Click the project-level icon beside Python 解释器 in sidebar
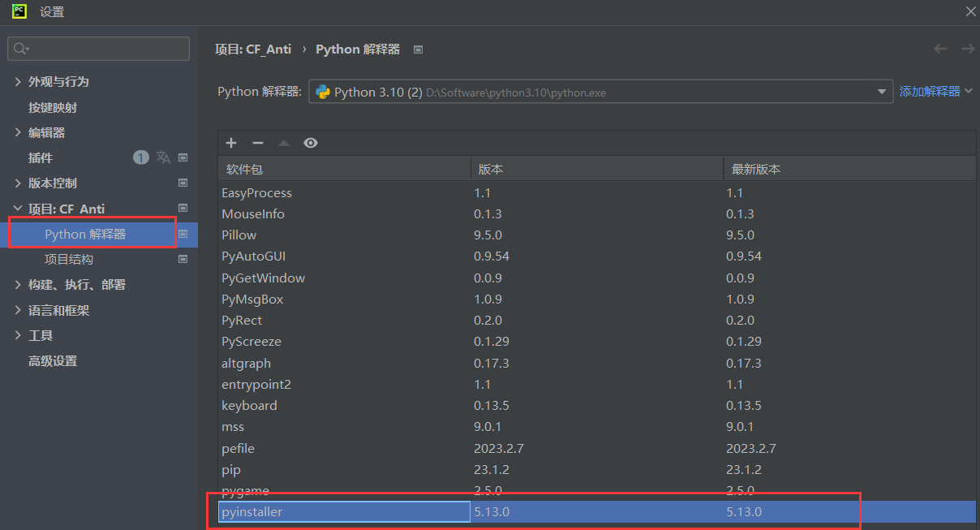 click(x=183, y=234)
